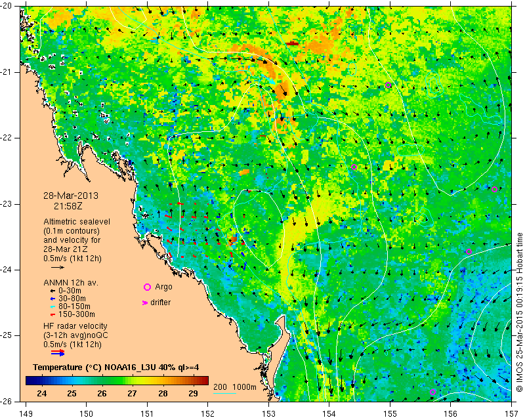This screenshot has height=420, width=525.
Task: Click the date label 28-Mar-2013
Action: [71, 196]
